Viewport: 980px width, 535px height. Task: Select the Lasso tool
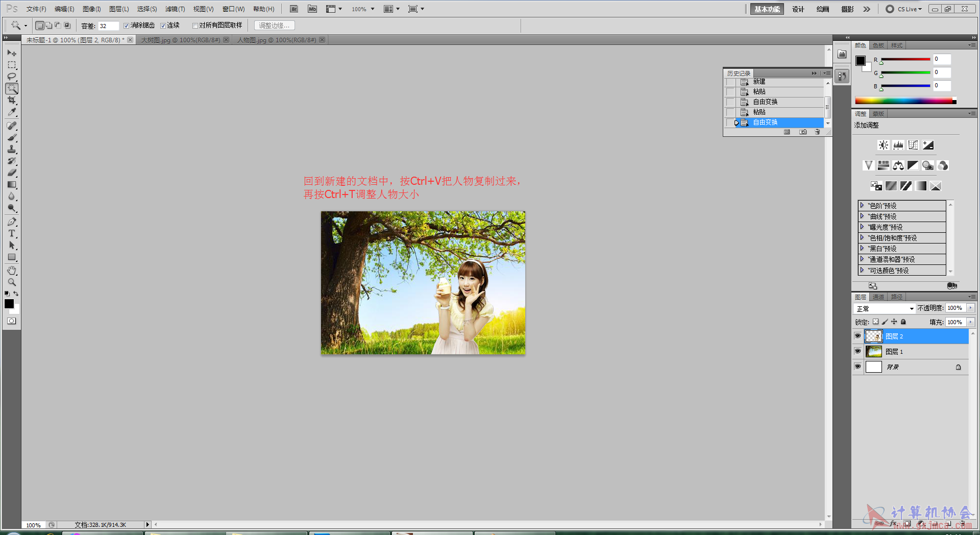click(x=12, y=77)
